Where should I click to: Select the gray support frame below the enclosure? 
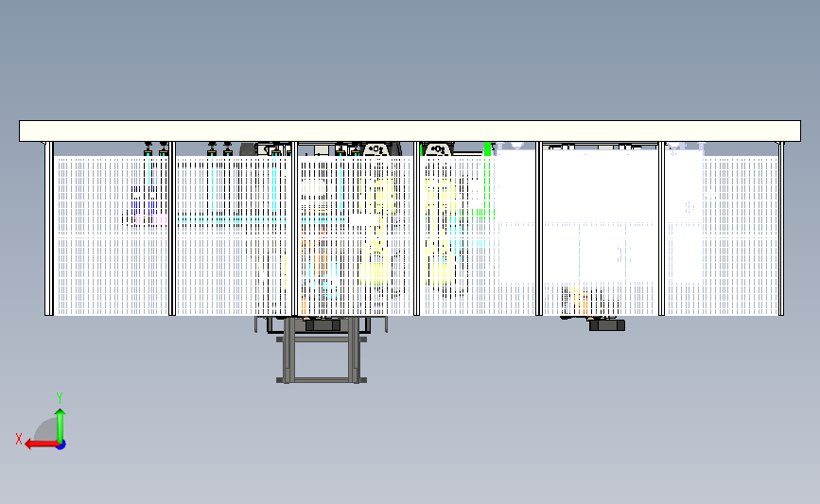click(322, 349)
